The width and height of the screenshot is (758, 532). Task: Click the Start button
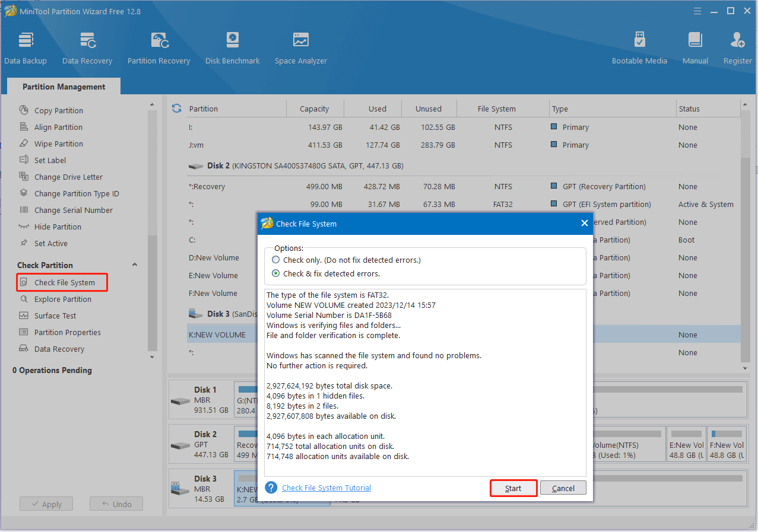513,488
